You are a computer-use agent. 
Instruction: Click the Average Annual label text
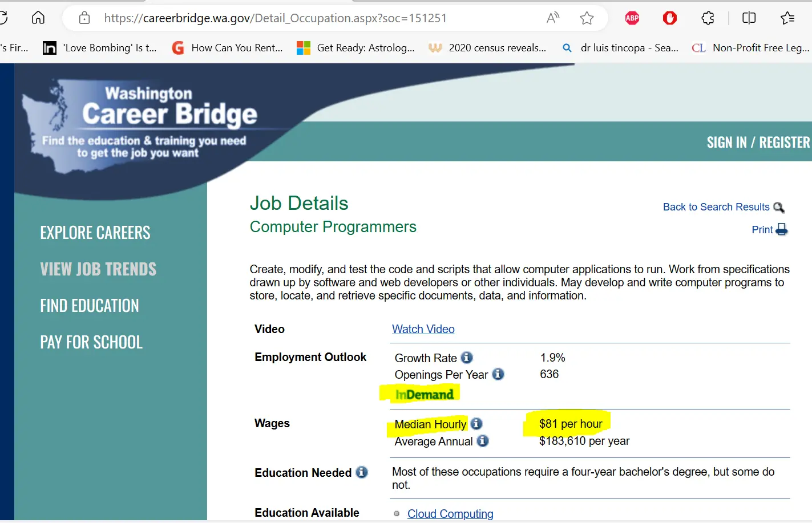[434, 441]
